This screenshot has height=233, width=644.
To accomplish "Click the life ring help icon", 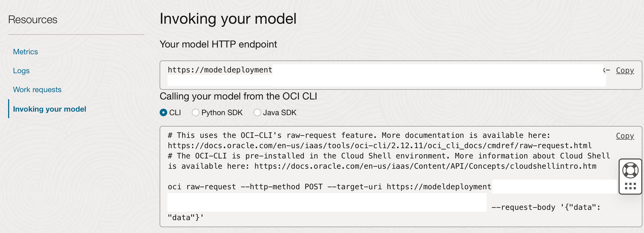I will (630, 170).
